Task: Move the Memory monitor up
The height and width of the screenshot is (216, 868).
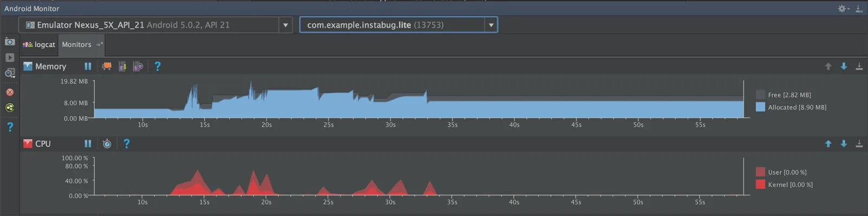Action: coord(828,66)
